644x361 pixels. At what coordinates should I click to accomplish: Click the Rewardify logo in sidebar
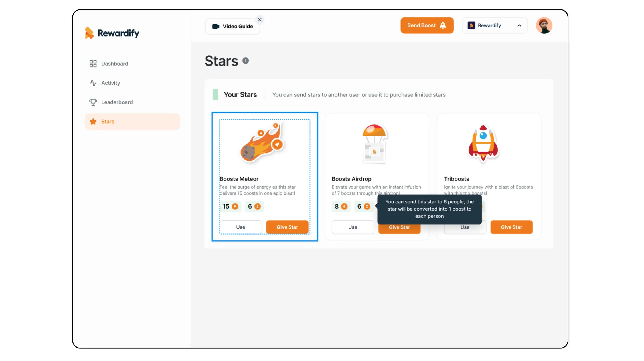tap(112, 33)
